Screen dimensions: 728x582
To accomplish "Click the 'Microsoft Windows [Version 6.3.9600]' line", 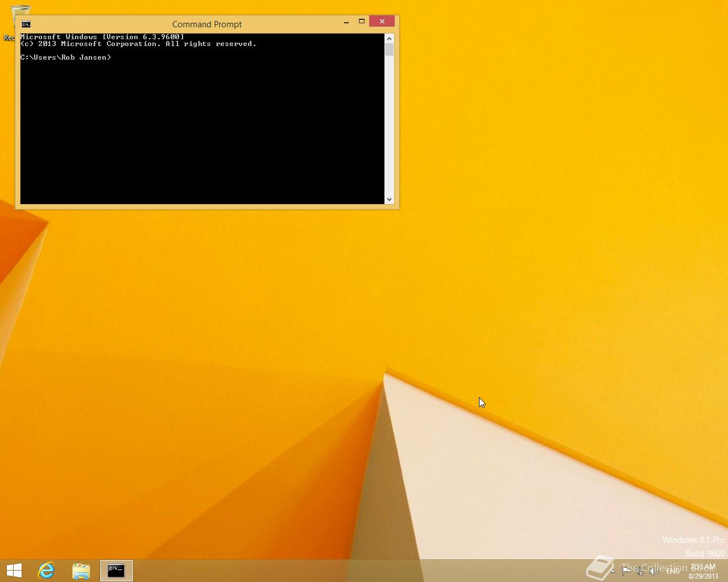I will point(102,37).
